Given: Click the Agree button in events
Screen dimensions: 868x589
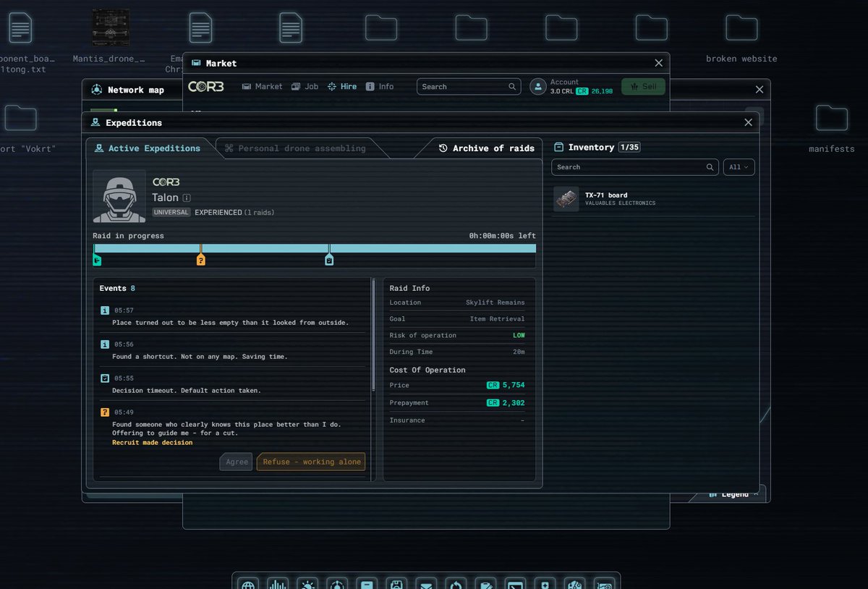Looking at the screenshot, I should point(237,462).
